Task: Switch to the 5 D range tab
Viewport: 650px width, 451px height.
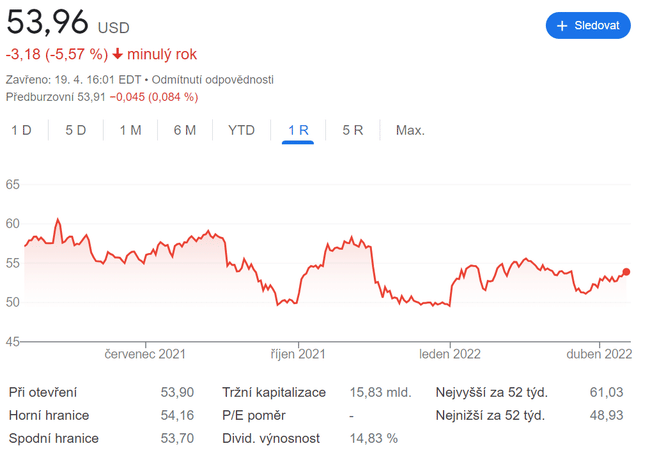Action: click(76, 130)
